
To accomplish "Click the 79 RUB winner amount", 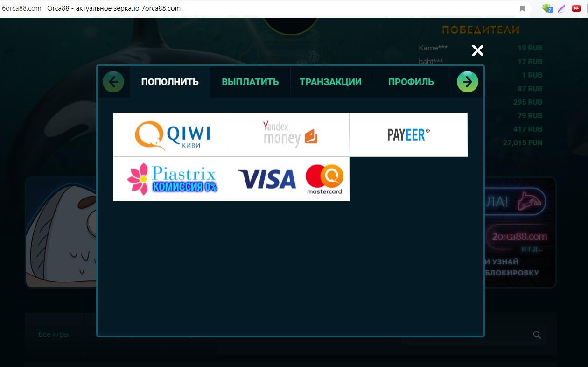I will click(x=530, y=116).
